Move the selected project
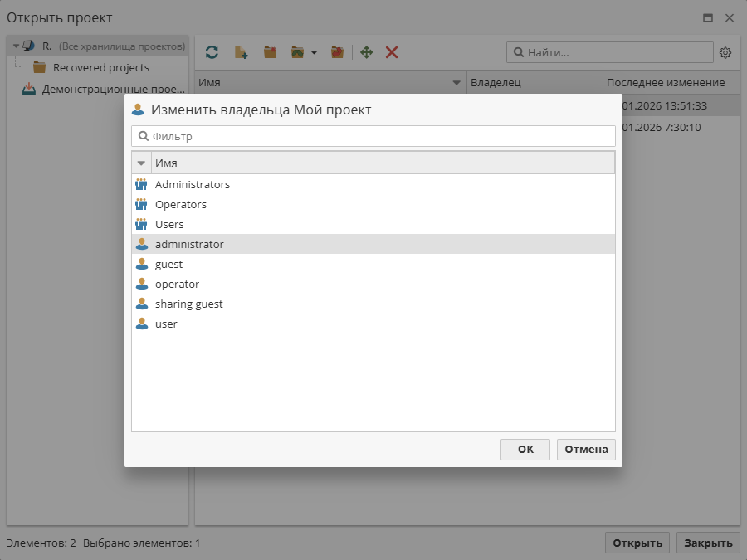The image size is (747, 560). coord(365,52)
